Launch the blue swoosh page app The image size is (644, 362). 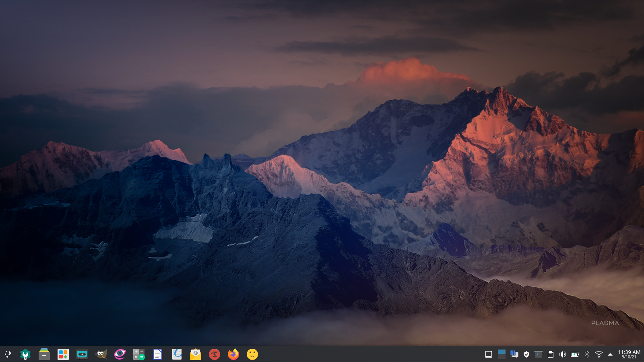pyautogui.click(x=177, y=354)
